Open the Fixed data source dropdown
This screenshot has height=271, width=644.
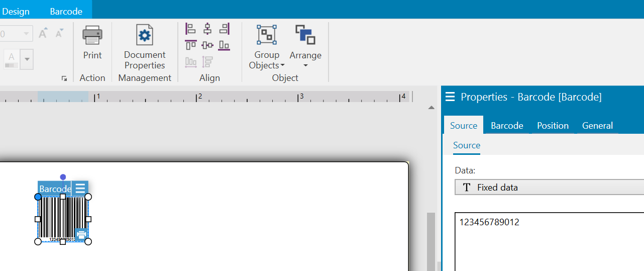(x=549, y=188)
